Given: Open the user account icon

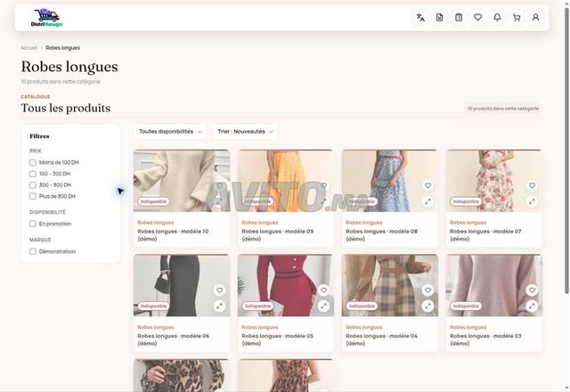Looking at the screenshot, I should pyautogui.click(x=536, y=18).
